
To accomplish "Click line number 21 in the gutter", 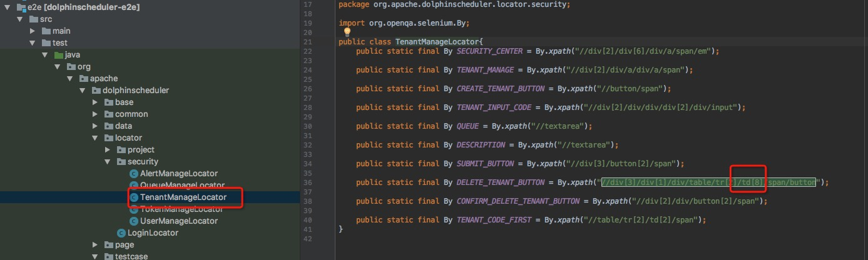I will pos(307,42).
